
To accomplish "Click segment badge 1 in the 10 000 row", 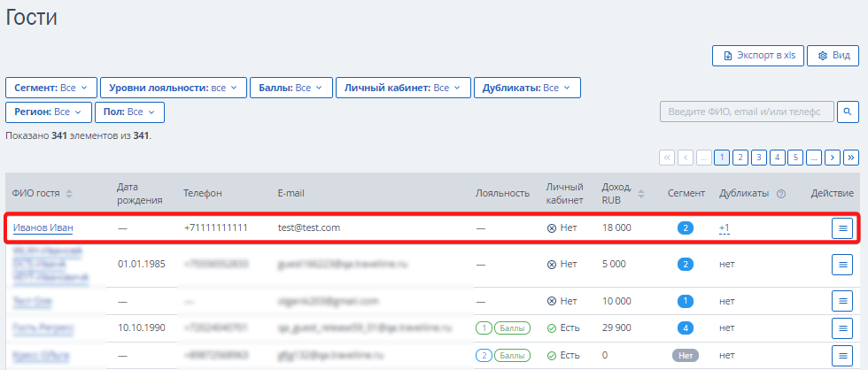I will pyautogui.click(x=686, y=302).
